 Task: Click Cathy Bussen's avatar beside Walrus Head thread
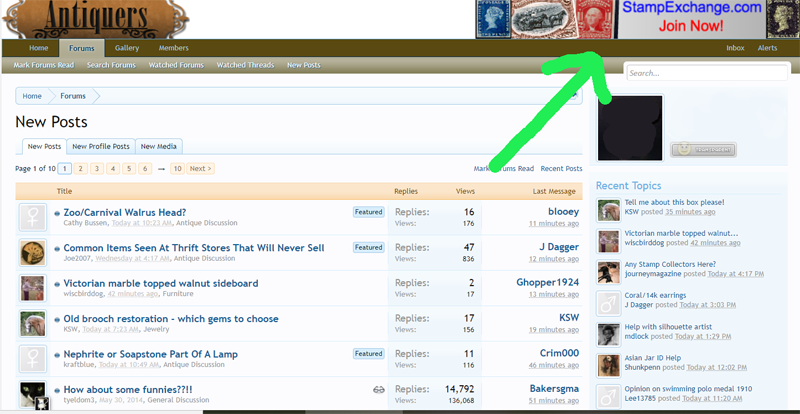click(x=34, y=217)
